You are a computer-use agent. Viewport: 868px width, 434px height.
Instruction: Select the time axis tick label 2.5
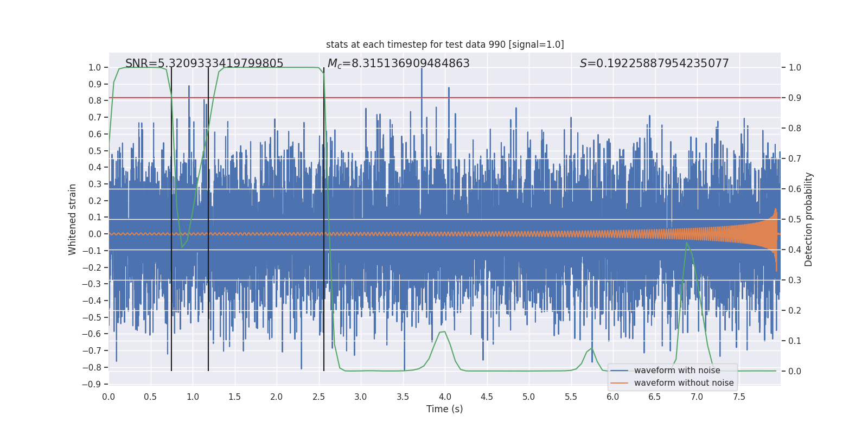point(318,397)
